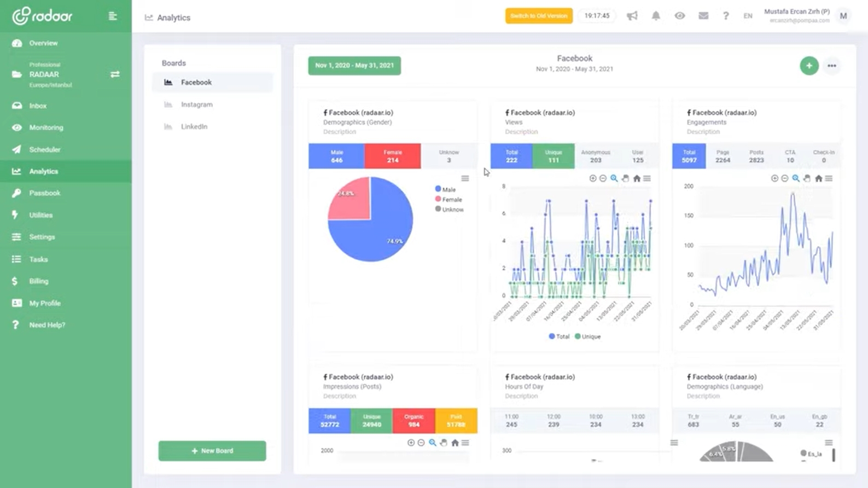The image size is (868, 488).
Task: Toggle the eye visibility icon in header
Action: pos(679,16)
